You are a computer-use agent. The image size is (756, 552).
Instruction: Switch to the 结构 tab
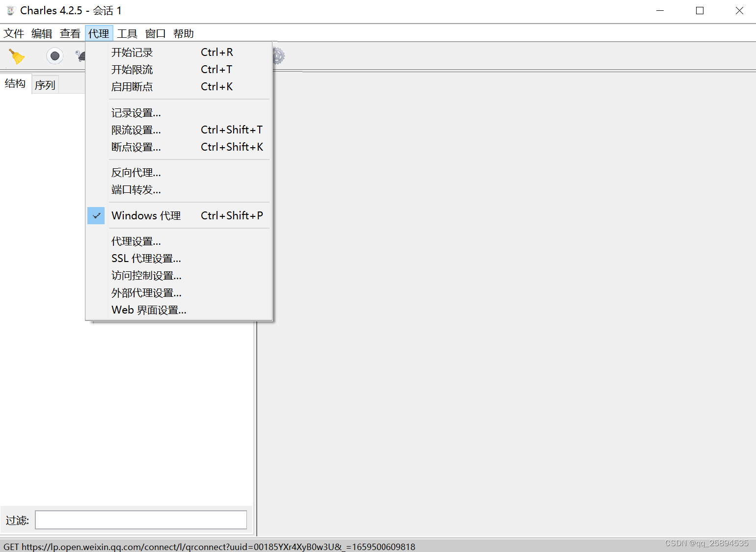tap(15, 84)
